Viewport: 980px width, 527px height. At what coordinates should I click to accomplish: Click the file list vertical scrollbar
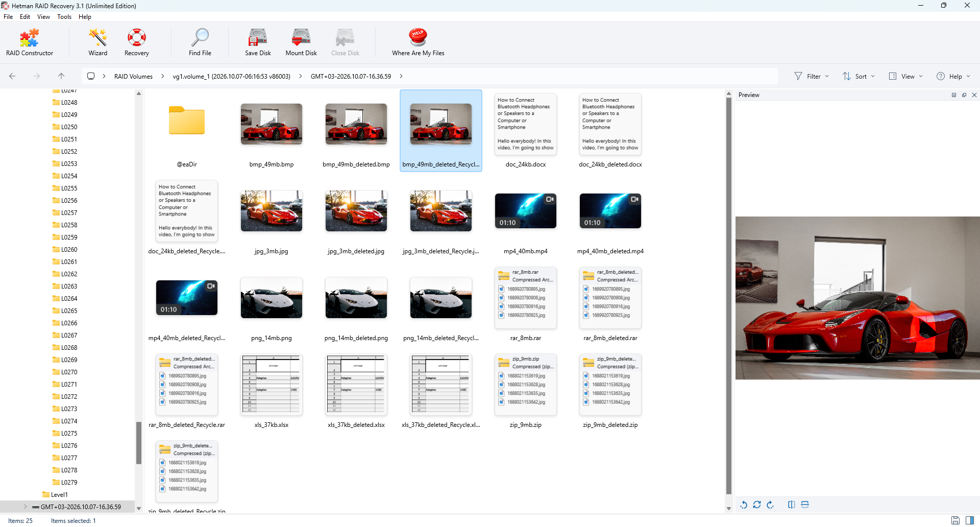729,295
